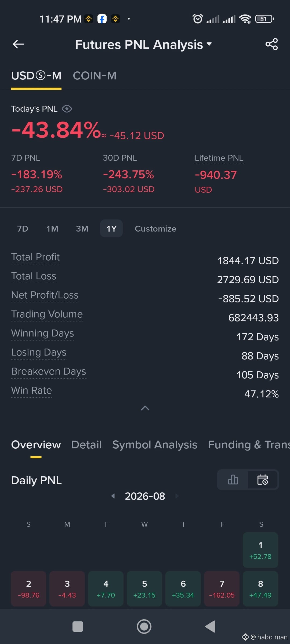Open the share icon
Viewport: 290px width, 644px height.
(x=271, y=44)
